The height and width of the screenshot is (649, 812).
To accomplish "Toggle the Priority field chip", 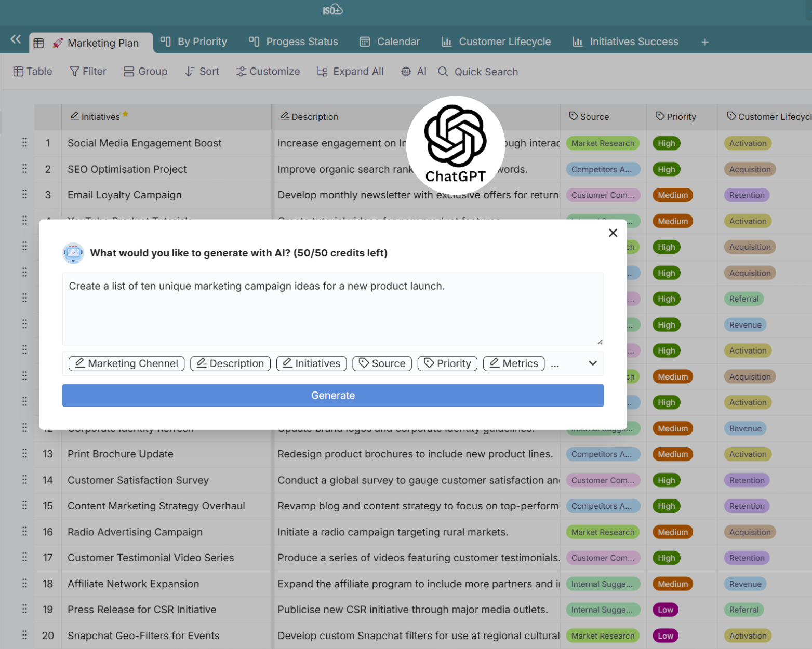I will (x=448, y=363).
